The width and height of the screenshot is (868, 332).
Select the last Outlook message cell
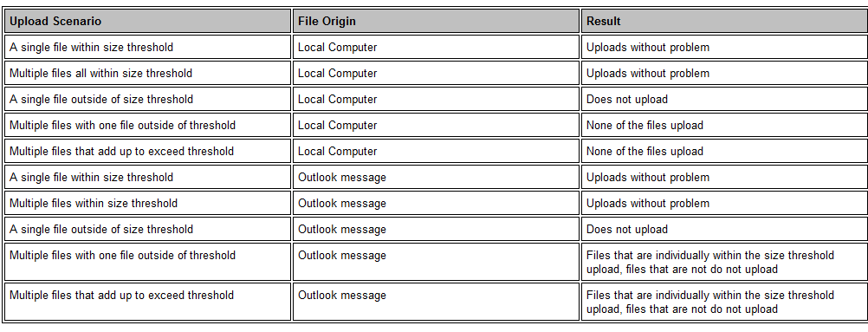click(x=436, y=302)
